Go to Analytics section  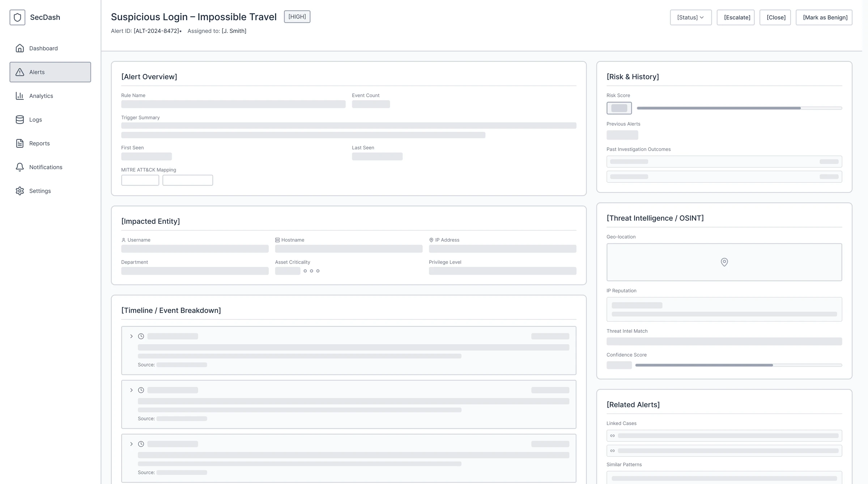(x=50, y=96)
